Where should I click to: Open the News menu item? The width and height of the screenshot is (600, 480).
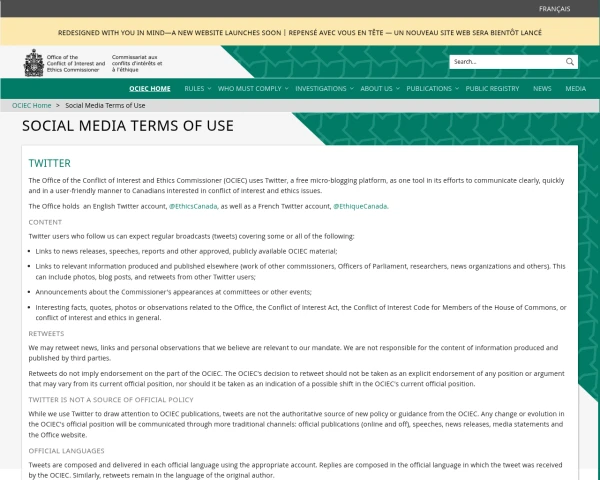[x=542, y=88]
